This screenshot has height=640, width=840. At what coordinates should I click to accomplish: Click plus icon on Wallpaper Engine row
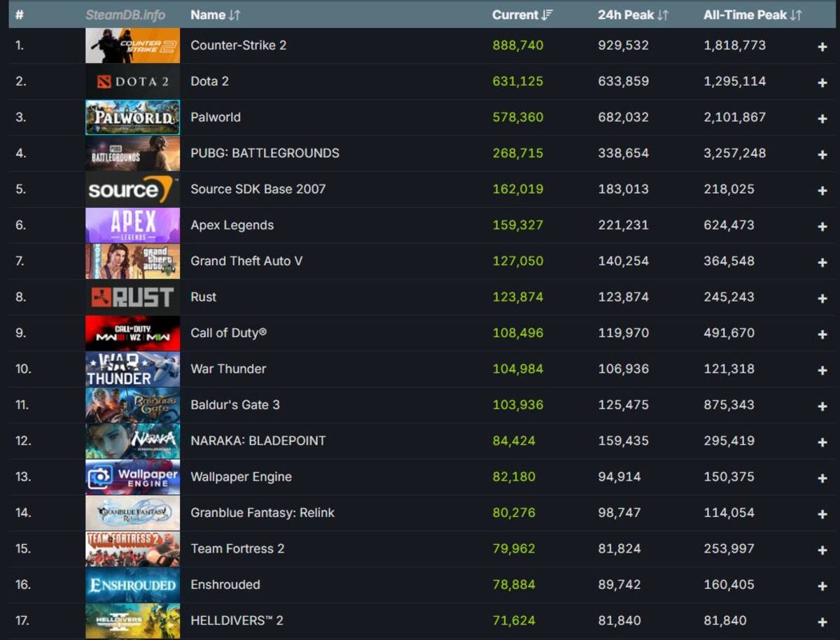tap(822, 478)
